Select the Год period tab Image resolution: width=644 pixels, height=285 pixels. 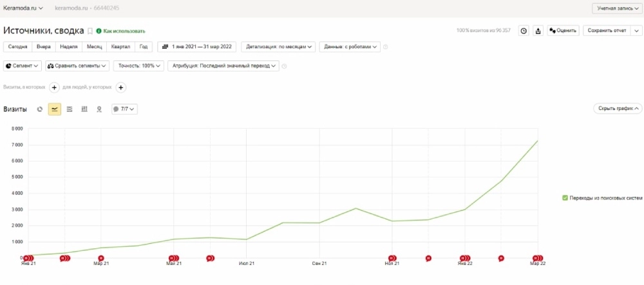pos(144,47)
